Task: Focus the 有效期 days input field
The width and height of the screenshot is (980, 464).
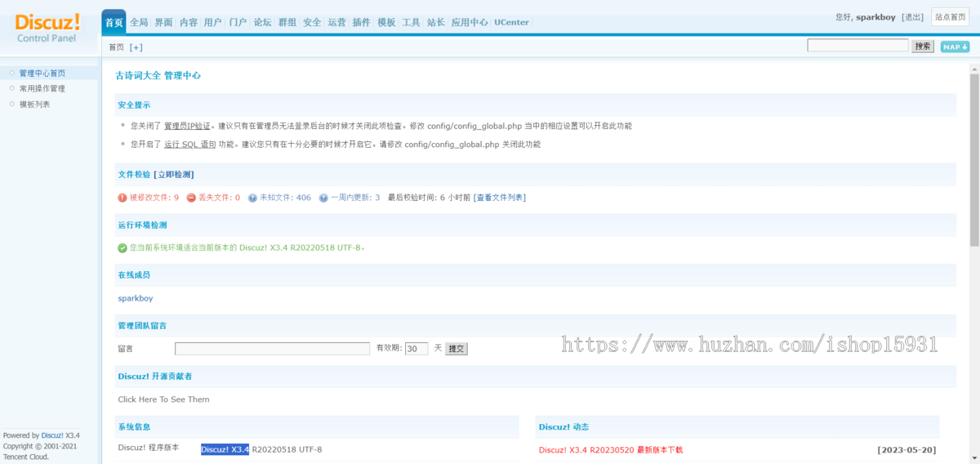Action: coord(416,348)
